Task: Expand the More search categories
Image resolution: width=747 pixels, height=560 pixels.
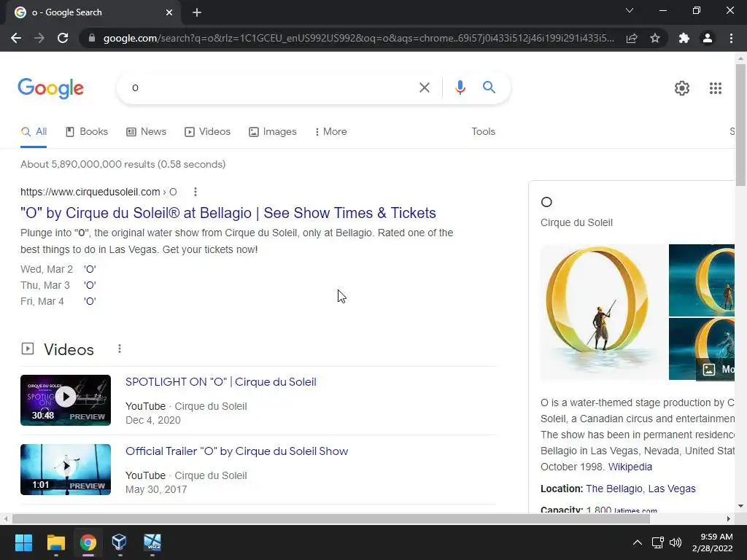Action: (x=330, y=132)
